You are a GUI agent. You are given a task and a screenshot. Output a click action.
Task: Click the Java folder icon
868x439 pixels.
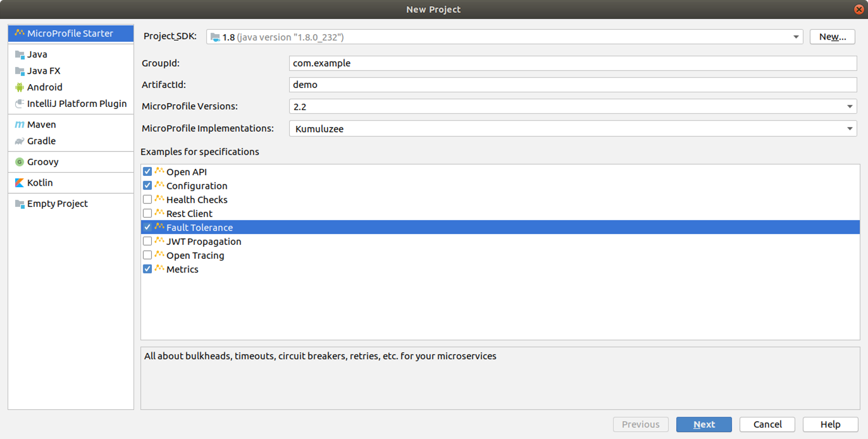click(20, 54)
